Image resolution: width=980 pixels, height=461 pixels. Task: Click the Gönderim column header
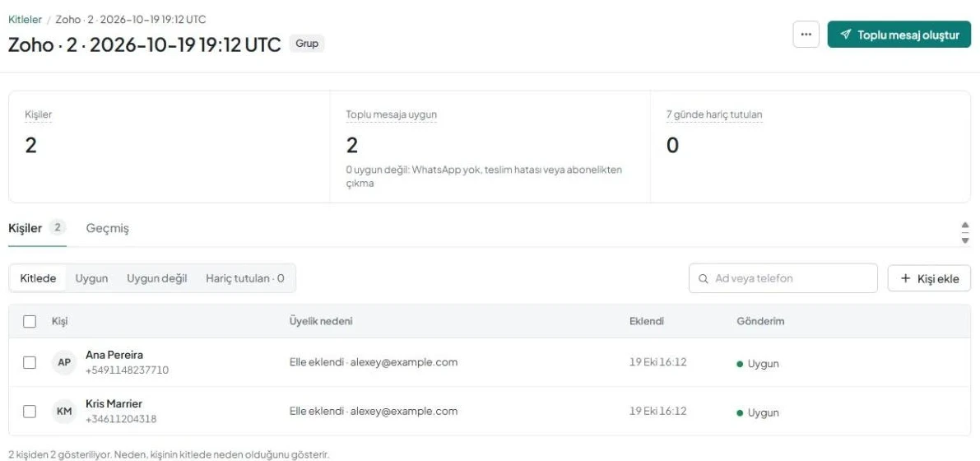[x=760, y=322]
